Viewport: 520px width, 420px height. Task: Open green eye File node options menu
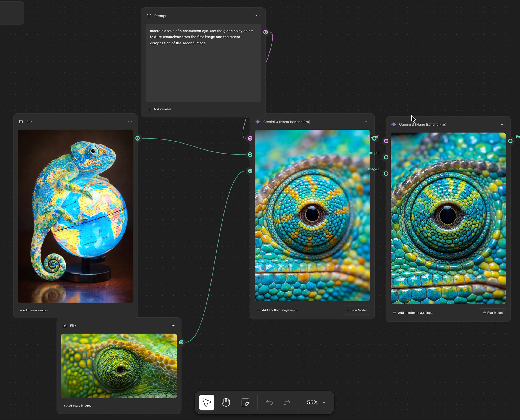[174, 326]
